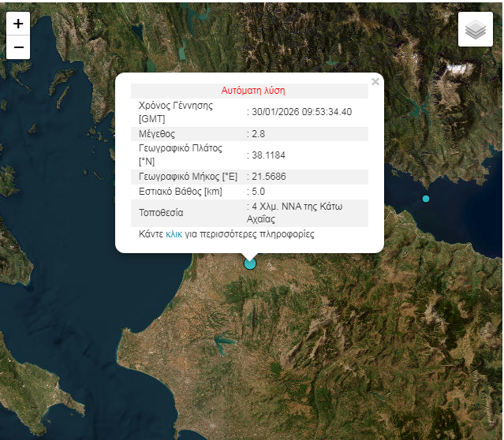Click the 'Τοποθεσία' label

[x=161, y=213]
